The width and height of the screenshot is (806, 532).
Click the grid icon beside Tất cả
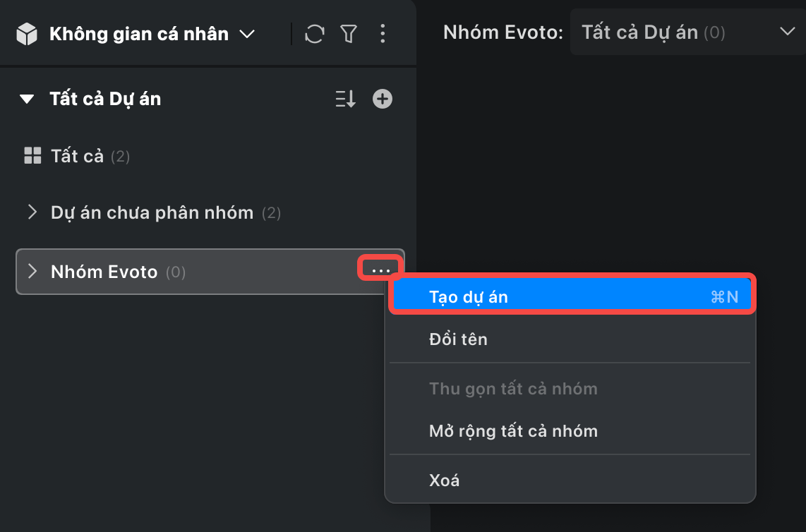click(x=32, y=156)
